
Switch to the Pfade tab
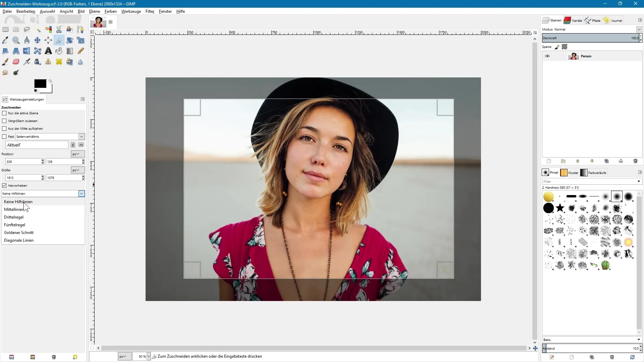pos(592,20)
